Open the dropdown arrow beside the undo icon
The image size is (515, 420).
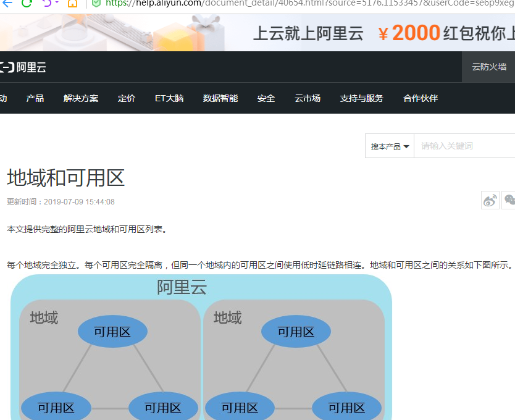tap(57, 2)
